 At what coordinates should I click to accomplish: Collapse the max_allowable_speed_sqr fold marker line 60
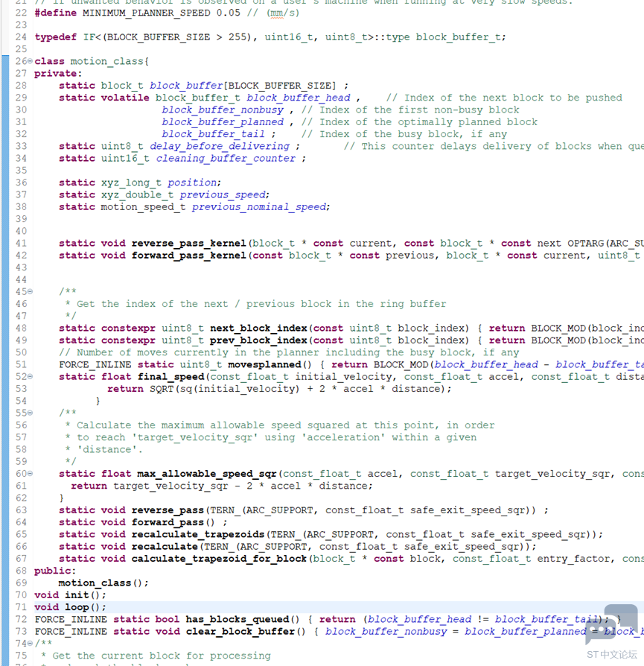(x=30, y=473)
